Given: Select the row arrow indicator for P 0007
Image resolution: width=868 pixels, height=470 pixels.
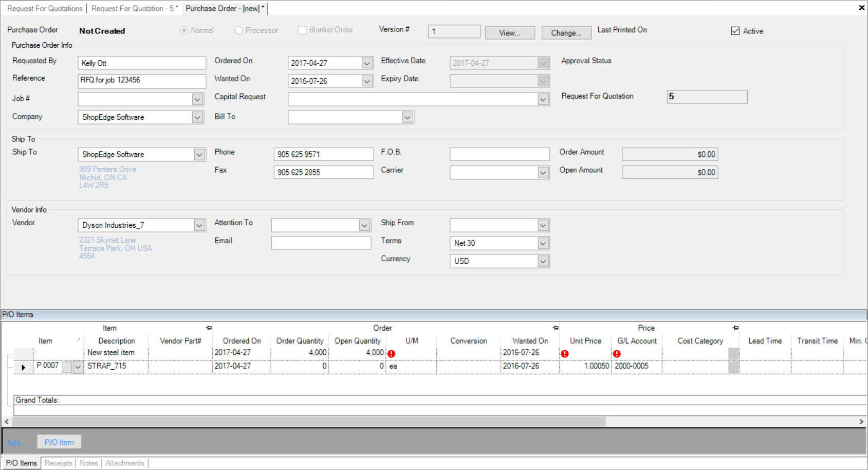Looking at the screenshot, I should (x=23, y=367).
